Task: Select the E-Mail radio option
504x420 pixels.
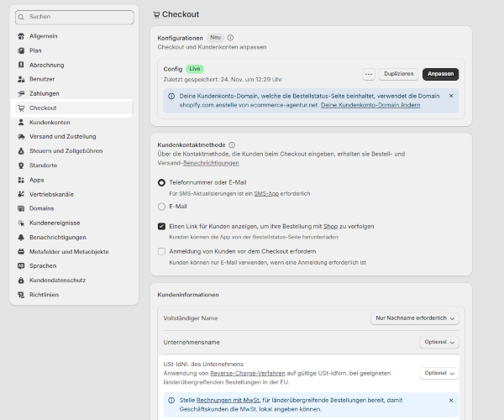Action: [162, 206]
